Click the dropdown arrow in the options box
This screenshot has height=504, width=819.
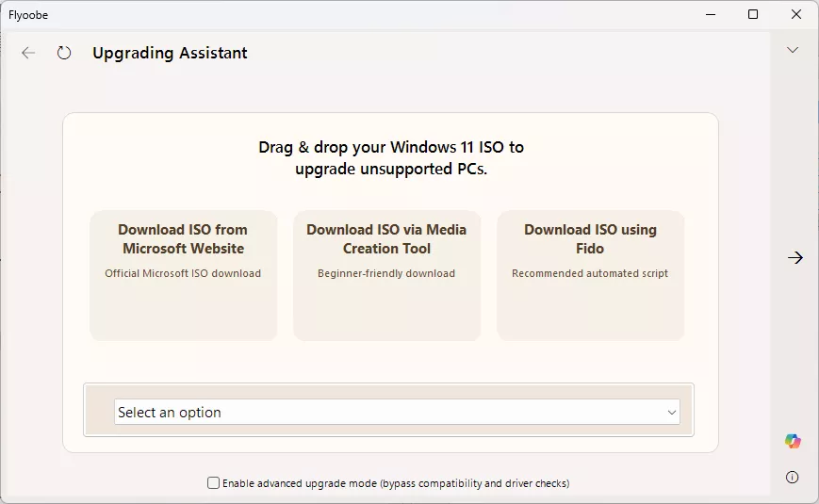(x=671, y=413)
